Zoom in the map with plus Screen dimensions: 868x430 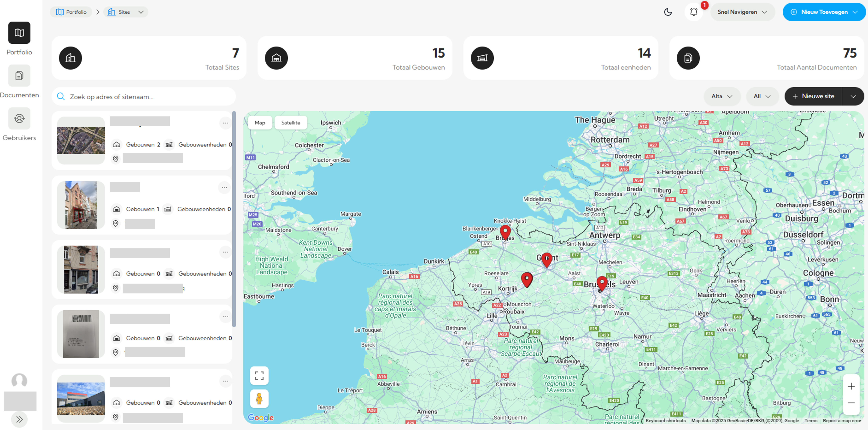(x=851, y=386)
